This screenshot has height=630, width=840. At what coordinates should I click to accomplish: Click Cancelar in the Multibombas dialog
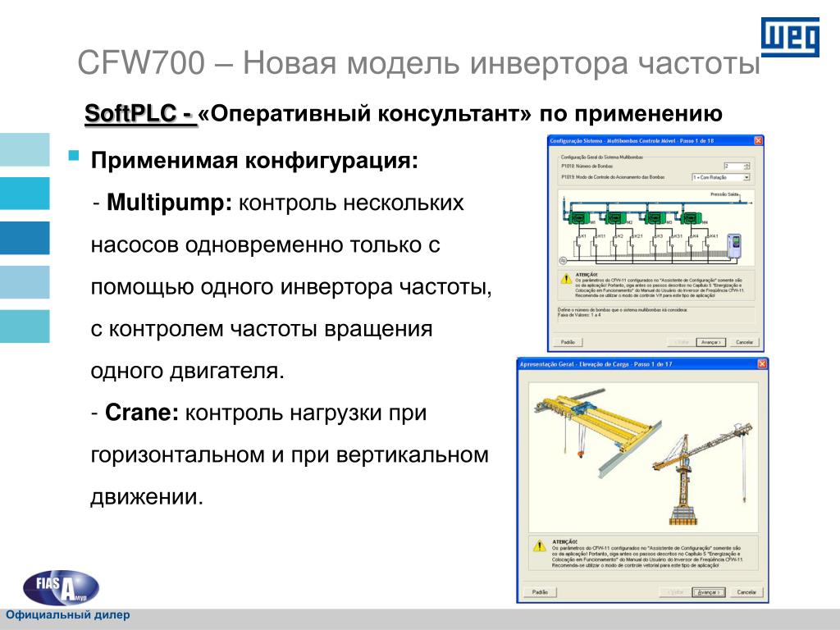pos(745,342)
